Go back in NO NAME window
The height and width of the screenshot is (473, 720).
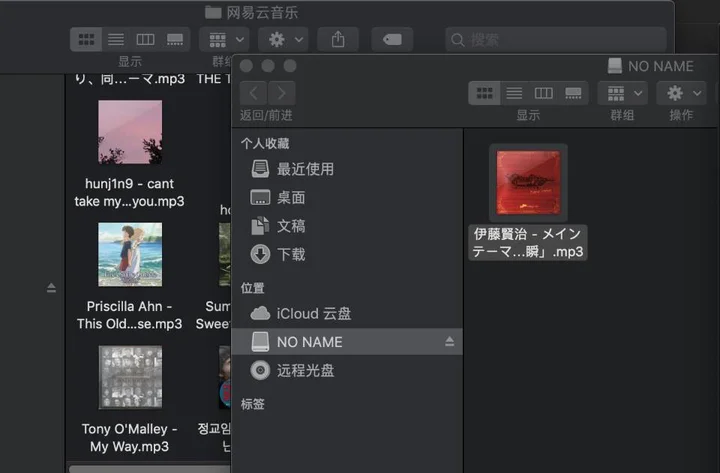253,93
